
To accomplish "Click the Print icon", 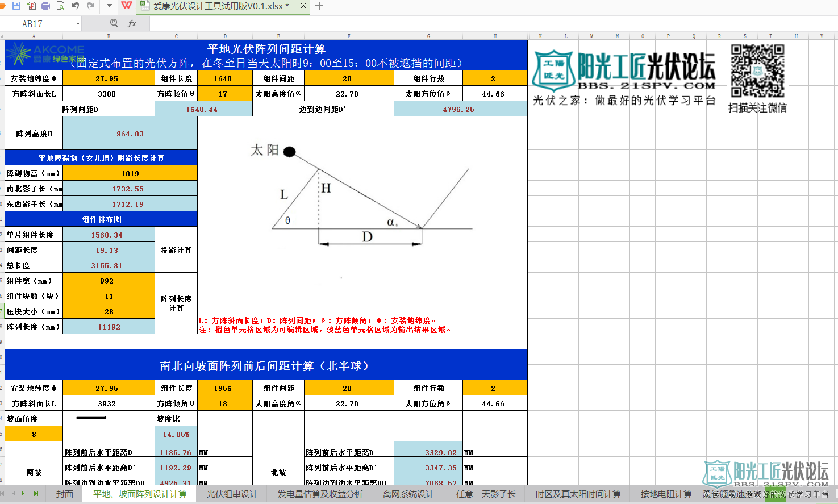I will pos(46,6).
